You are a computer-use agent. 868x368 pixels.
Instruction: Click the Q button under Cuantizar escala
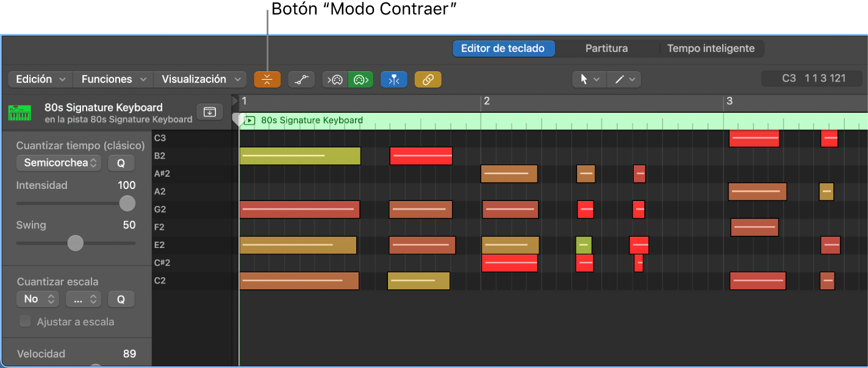(x=121, y=299)
